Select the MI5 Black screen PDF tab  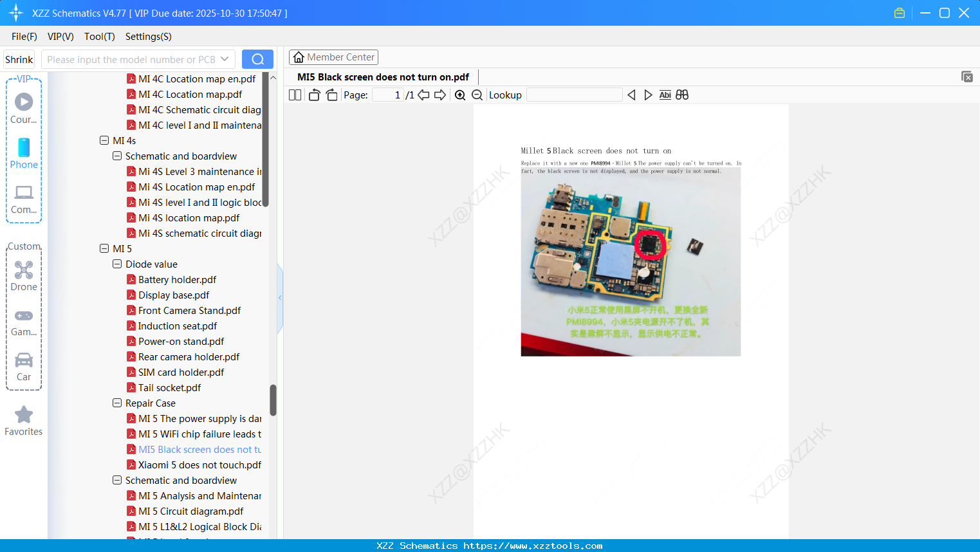tap(384, 77)
